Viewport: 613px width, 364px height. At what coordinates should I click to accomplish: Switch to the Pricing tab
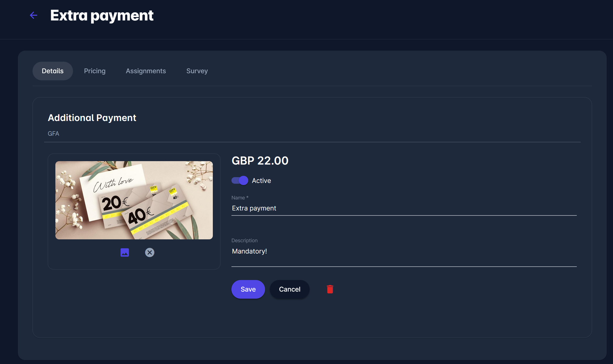coord(95,71)
